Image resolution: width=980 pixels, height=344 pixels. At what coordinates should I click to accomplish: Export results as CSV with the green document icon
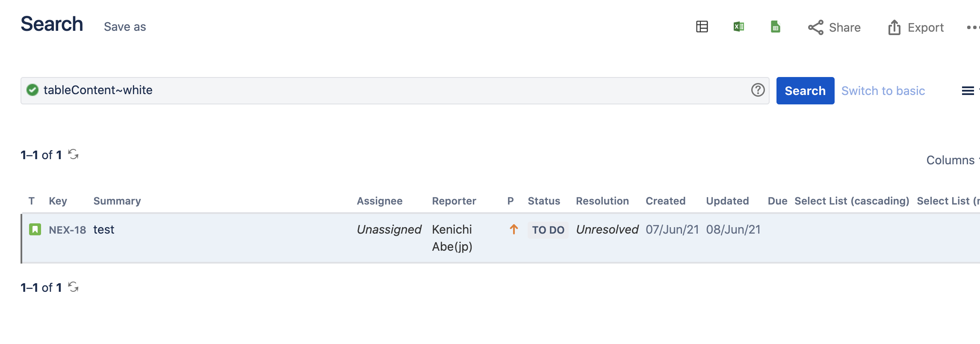pyautogui.click(x=776, y=27)
